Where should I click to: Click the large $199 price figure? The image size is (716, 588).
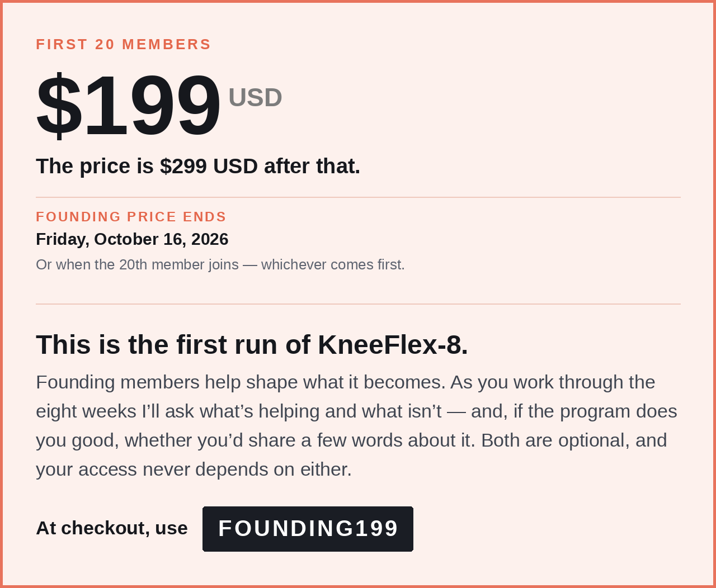128,105
